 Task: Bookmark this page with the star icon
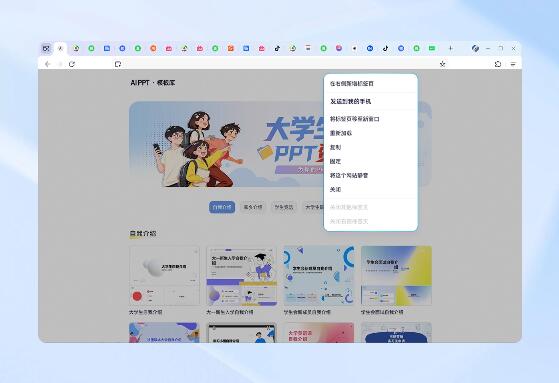(x=442, y=64)
